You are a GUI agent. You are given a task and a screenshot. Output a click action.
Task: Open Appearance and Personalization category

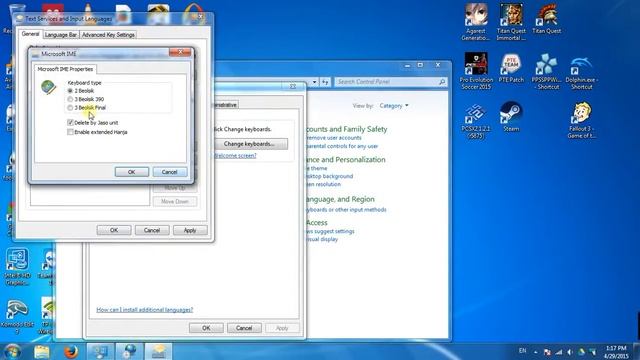[x=346, y=160]
